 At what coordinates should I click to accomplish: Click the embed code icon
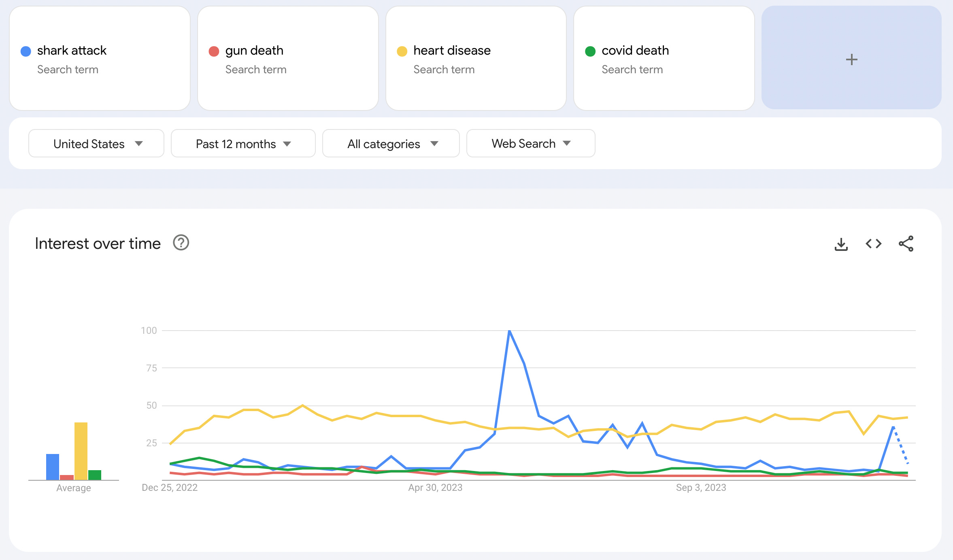873,244
